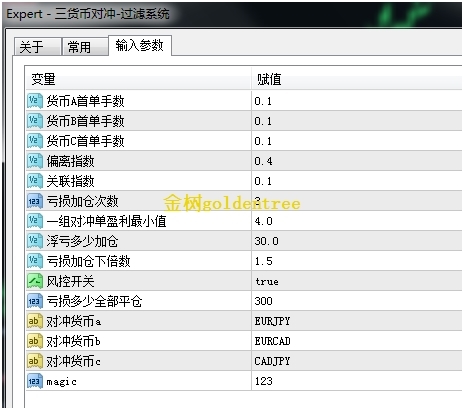Click the icon beside 浮亏多少加仓

pos(35,241)
